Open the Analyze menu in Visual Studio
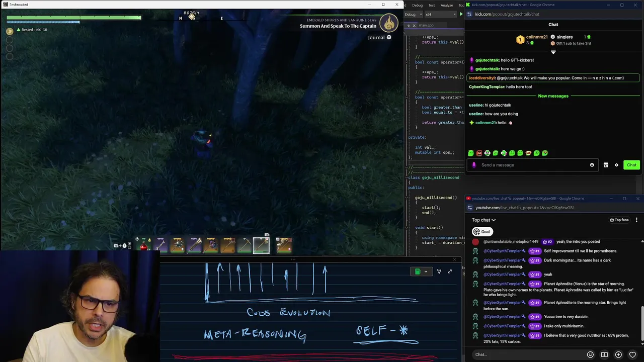 click(447, 5)
